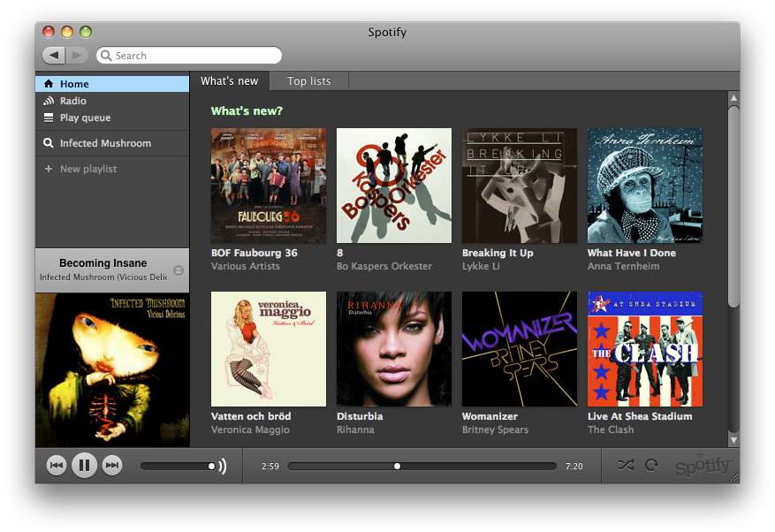Click the Womanizer title link
The width and height of the screenshot is (775, 532).
(490, 416)
